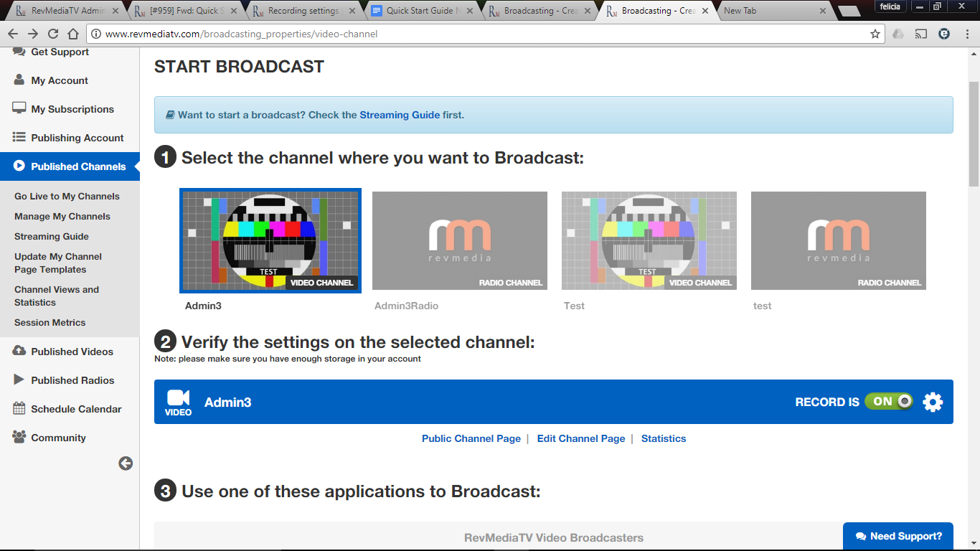Image resolution: width=980 pixels, height=551 pixels.
Task: Bookmark this page with the star icon
Action: [875, 34]
